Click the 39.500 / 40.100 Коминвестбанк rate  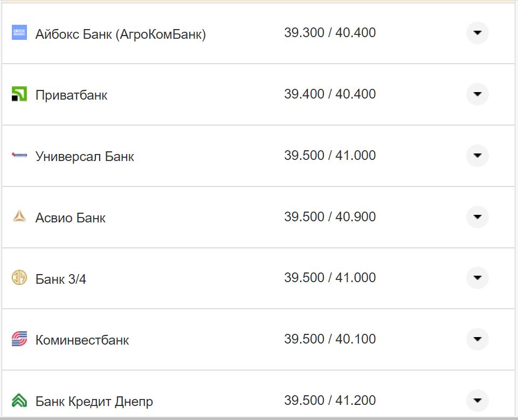[x=330, y=339]
